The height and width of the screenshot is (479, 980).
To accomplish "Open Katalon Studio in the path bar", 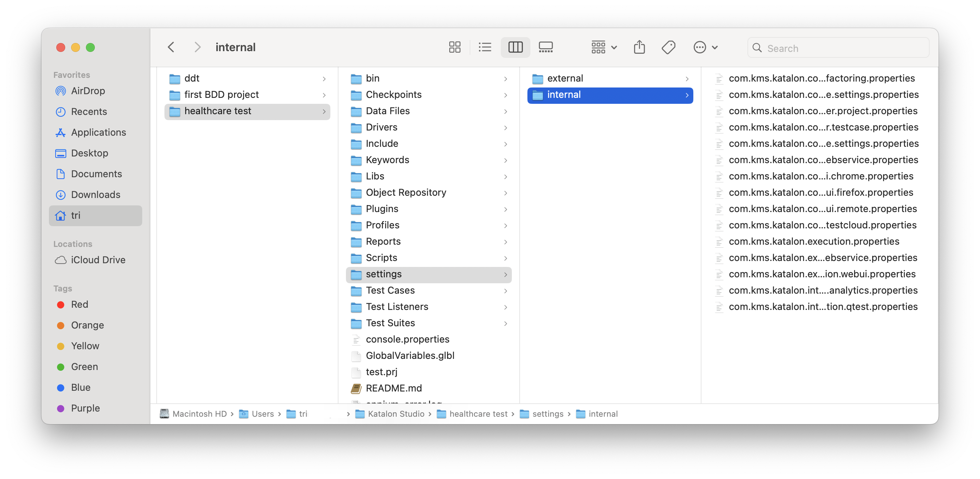I will (x=396, y=414).
